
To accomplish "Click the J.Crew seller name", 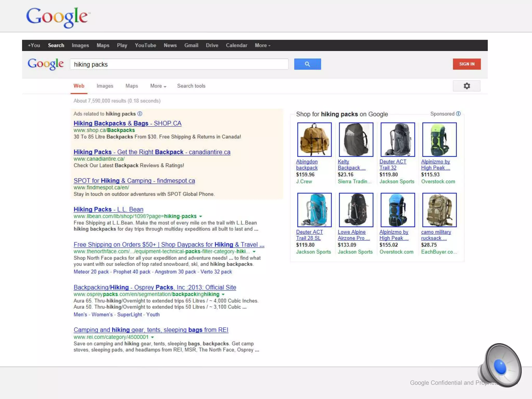I will pos(304,182).
